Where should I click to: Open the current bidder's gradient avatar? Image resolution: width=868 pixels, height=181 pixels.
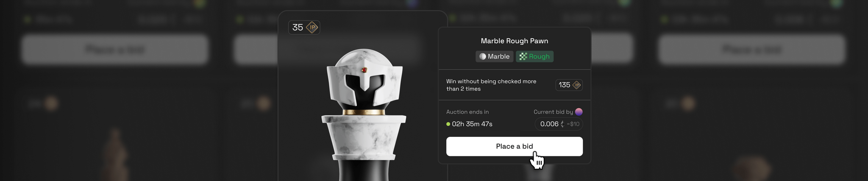coord(579,112)
